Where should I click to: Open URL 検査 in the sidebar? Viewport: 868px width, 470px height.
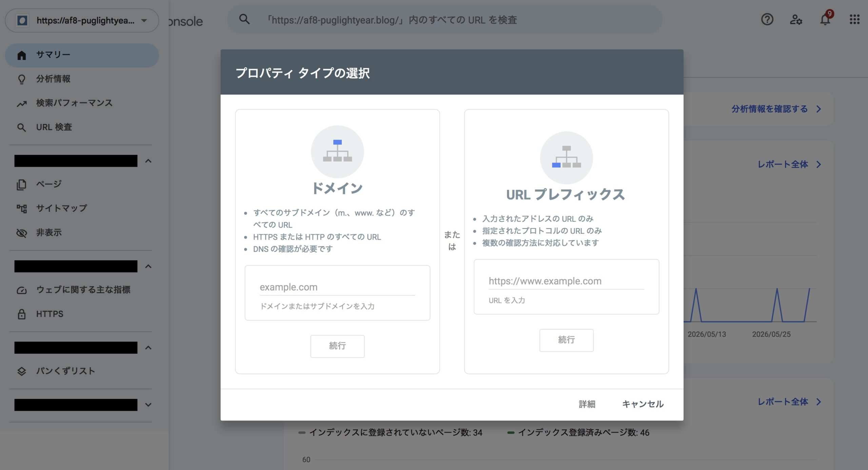point(82,127)
